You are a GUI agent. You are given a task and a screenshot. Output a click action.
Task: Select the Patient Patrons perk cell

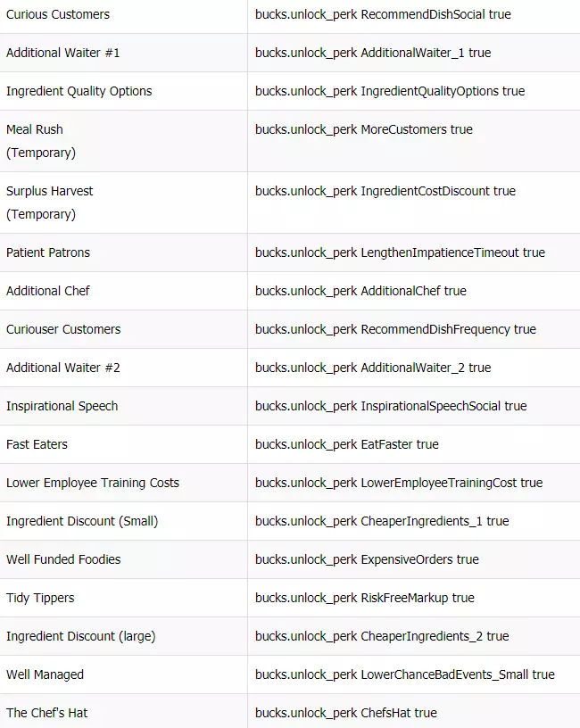coord(48,252)
